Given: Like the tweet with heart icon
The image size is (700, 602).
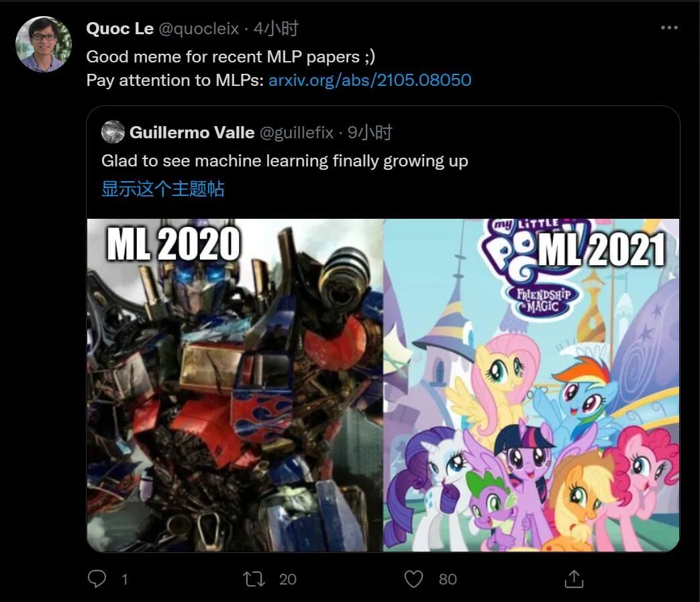Looking at the screenshot, I should 414,579.
